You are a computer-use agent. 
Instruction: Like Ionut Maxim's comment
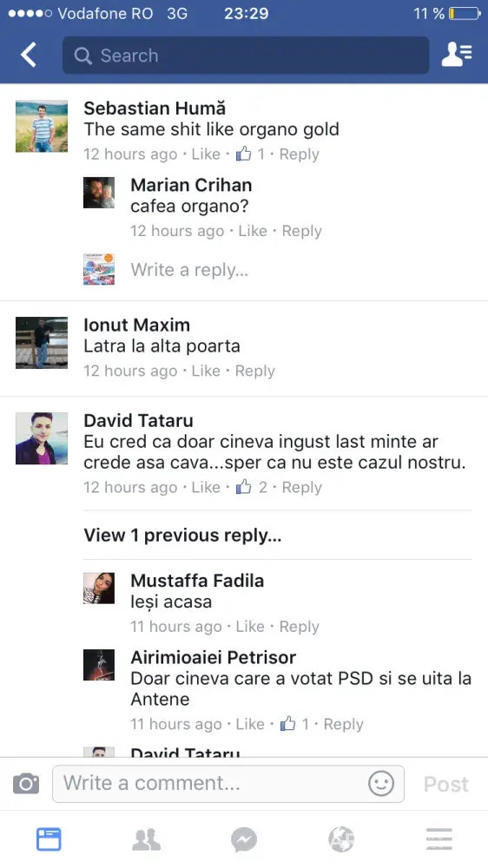pyautogui.click(x=206, y=371)
